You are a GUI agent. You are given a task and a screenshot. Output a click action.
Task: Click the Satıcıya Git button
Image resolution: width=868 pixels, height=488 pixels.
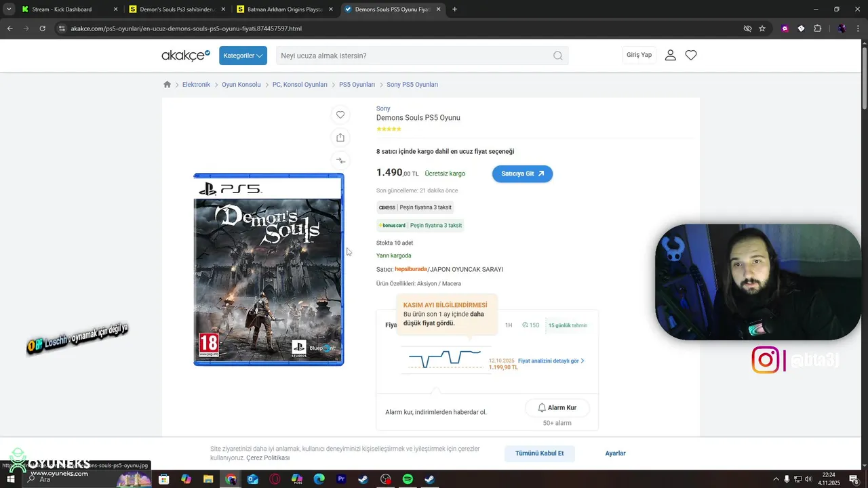tap(522, 174)
